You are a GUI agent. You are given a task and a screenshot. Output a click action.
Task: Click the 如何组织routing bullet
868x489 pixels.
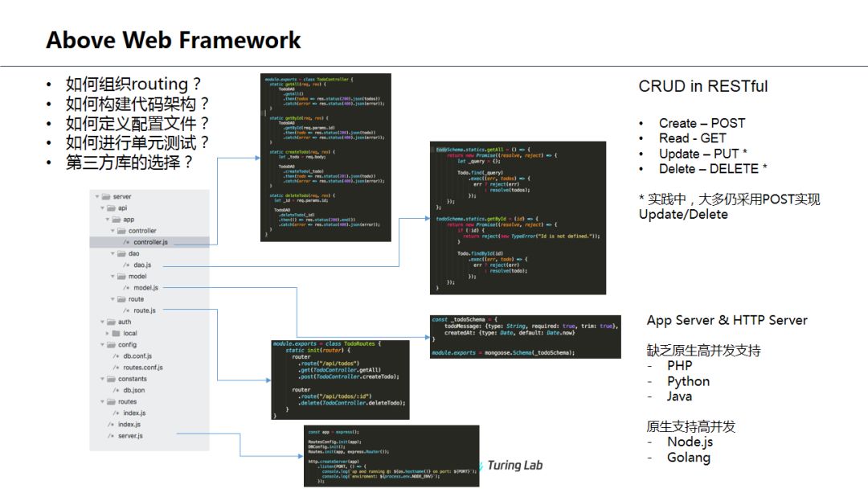[x=133, y=84]
